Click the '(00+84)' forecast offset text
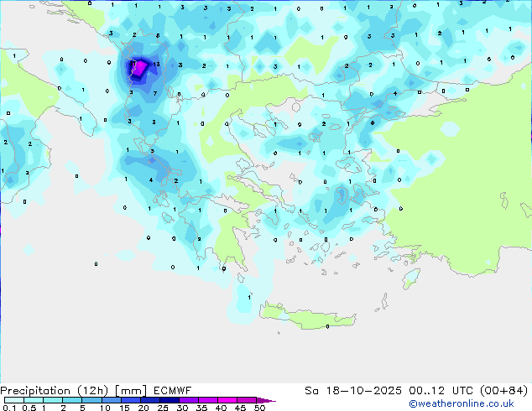Viewport: 532px width, 411px height. [503, 391]
